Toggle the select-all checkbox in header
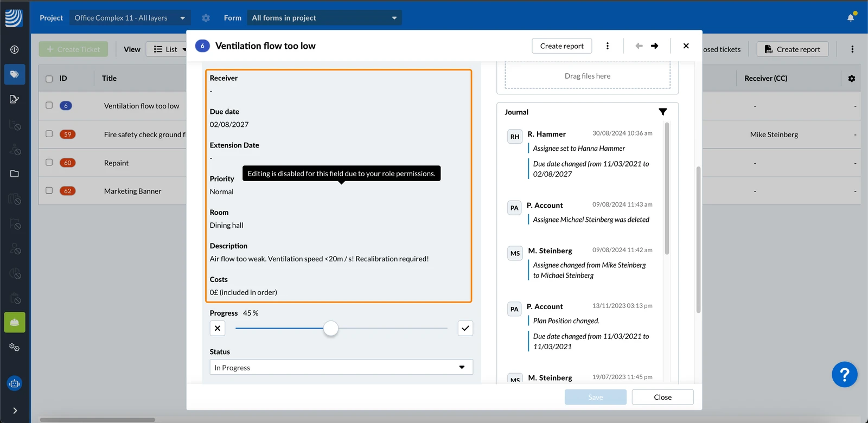The height and width of the screenshot is (423, 868). click(49, 79)
